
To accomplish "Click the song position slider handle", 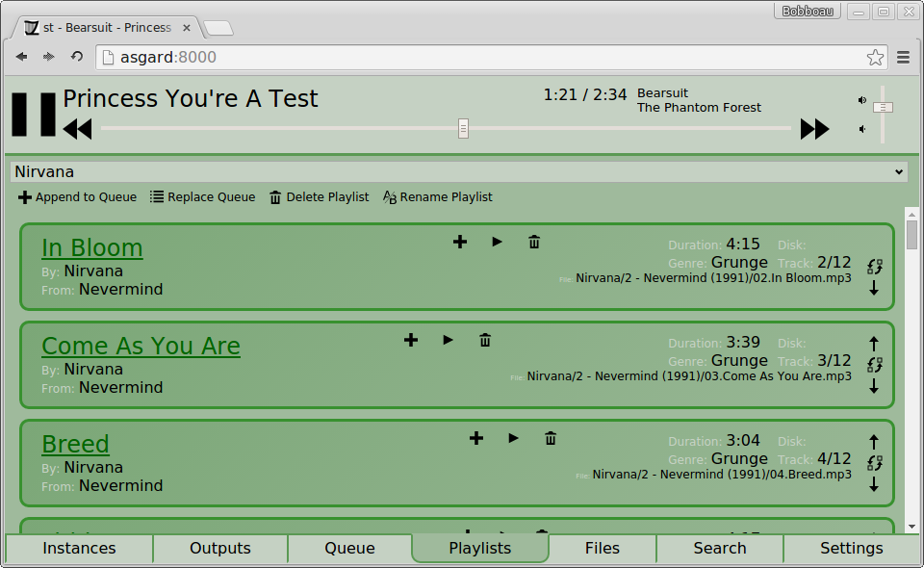I will click(x=463, y=128).
